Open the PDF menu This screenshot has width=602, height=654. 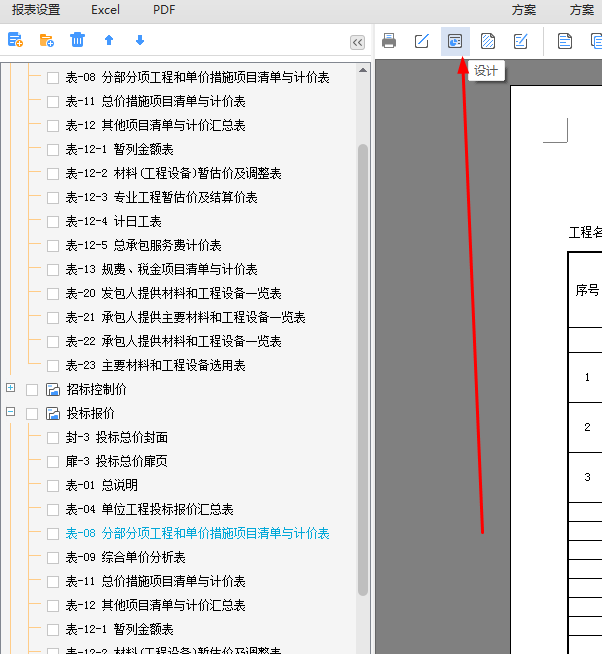pyautogui.click(x=164, y=10)
